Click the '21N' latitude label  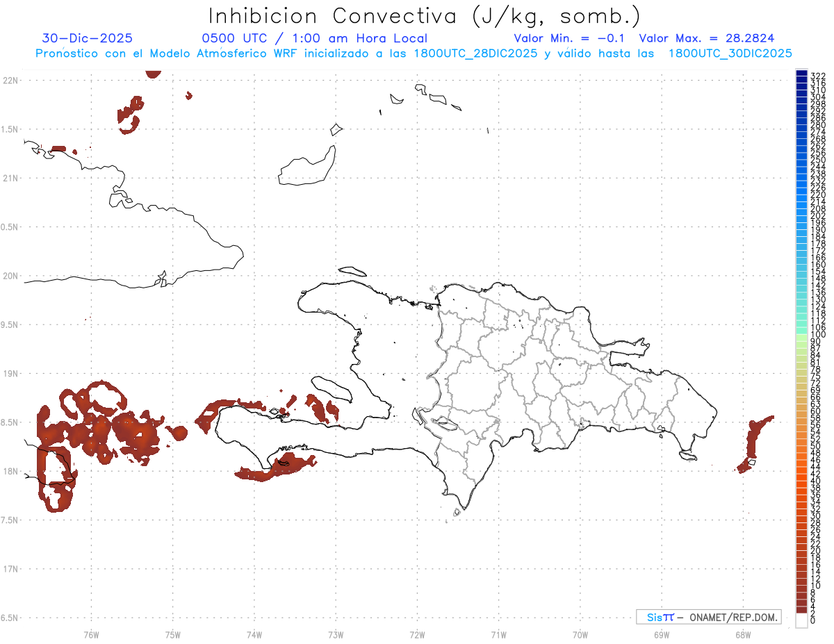[x=10, y=178]
